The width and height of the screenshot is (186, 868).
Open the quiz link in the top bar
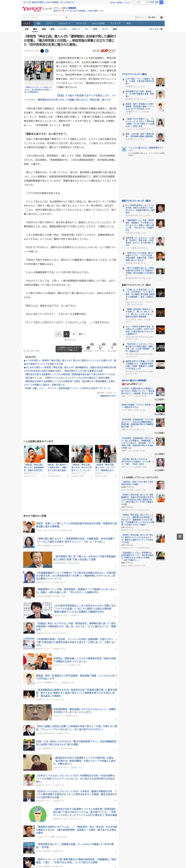click(49, 2)
